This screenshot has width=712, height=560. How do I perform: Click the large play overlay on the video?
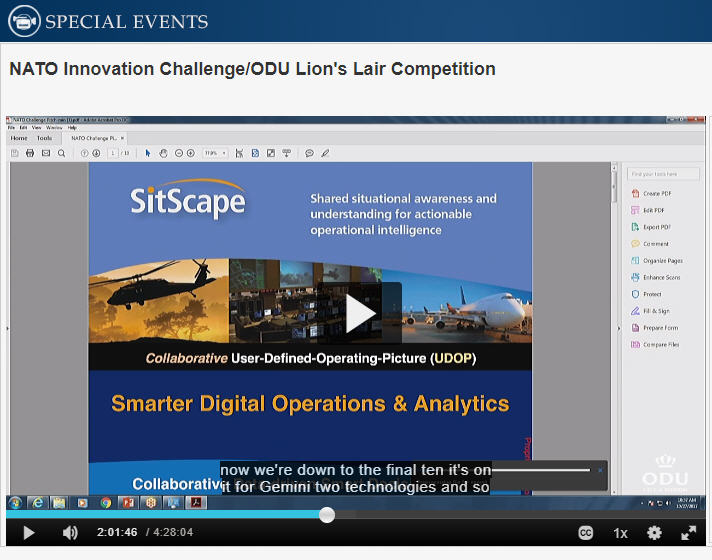tap(360, 313)
